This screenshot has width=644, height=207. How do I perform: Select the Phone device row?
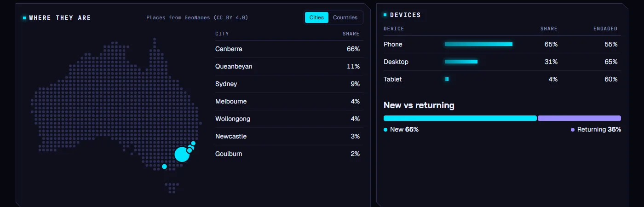tap(502, 44)
